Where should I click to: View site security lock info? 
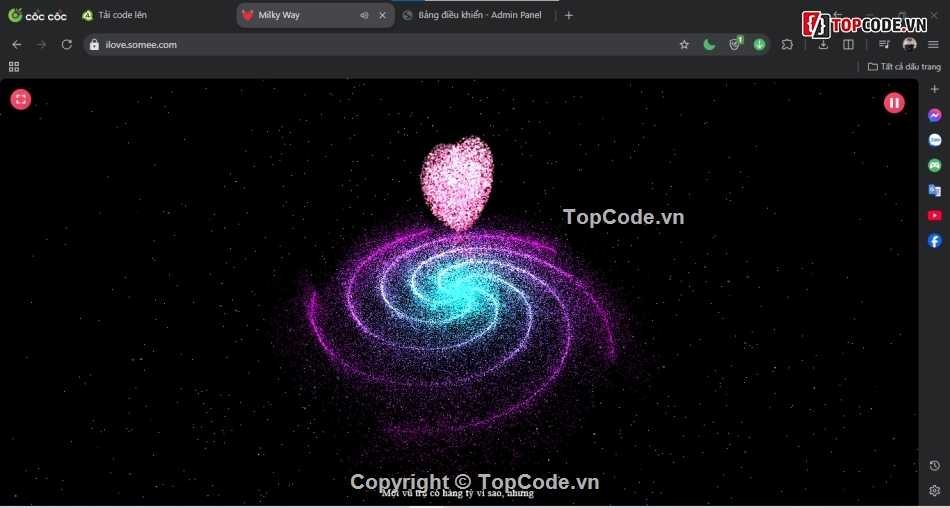[94, 44]
